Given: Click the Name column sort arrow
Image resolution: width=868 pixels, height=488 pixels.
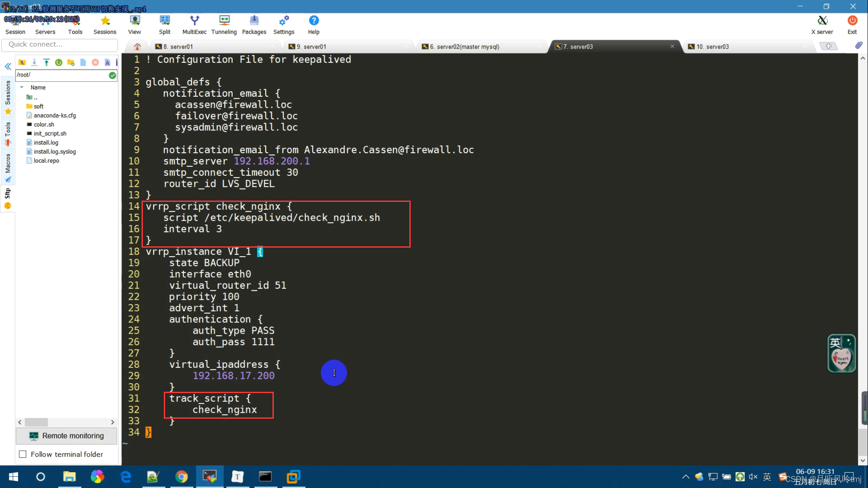Looking at the screenshot, I should (x=22, y=87).
